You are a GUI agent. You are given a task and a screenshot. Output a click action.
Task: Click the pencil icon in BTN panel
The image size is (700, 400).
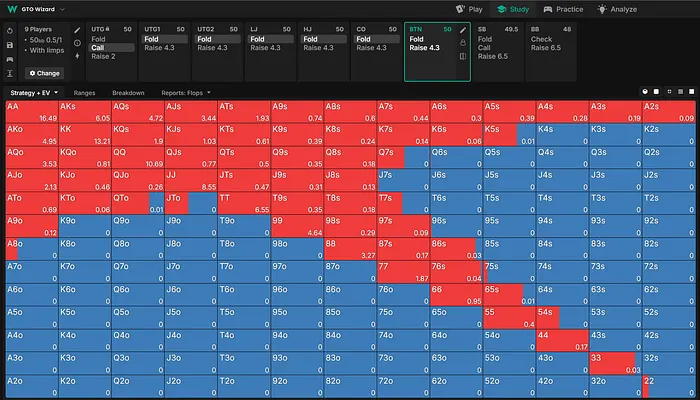462,30
